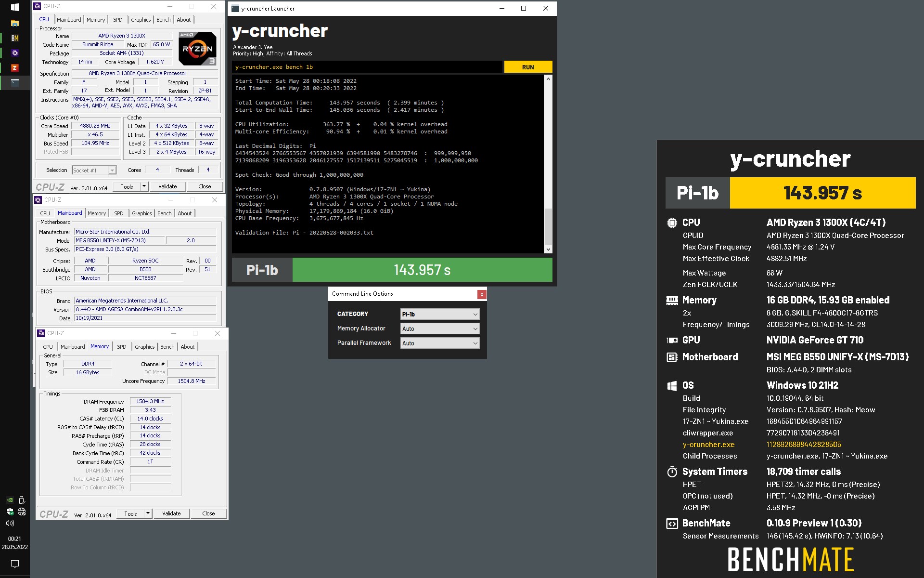Click the y-cruncher.exe bench 1b command field

(367, 67)
